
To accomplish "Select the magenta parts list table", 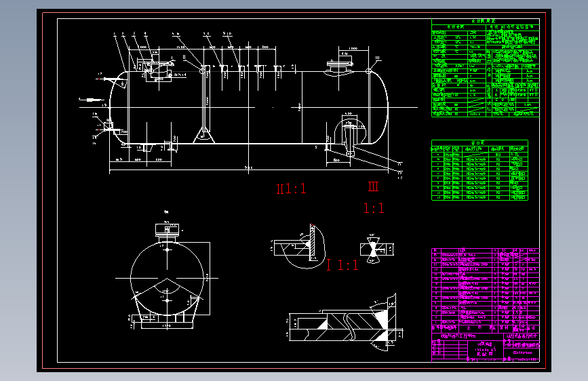I will (486, 305).
